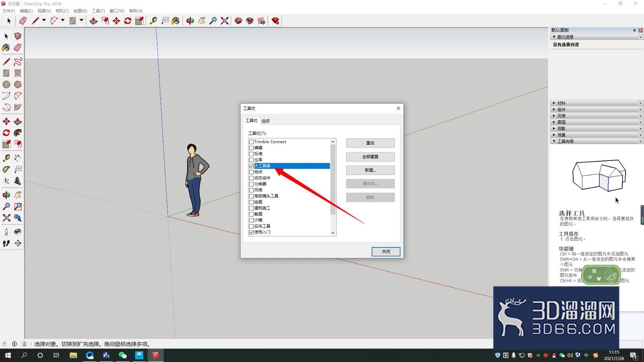The width and height of the screenshot is (644, 362).
Task: Tick the 高级镜头工具 checkbox
Action: [x=251, y=196]
